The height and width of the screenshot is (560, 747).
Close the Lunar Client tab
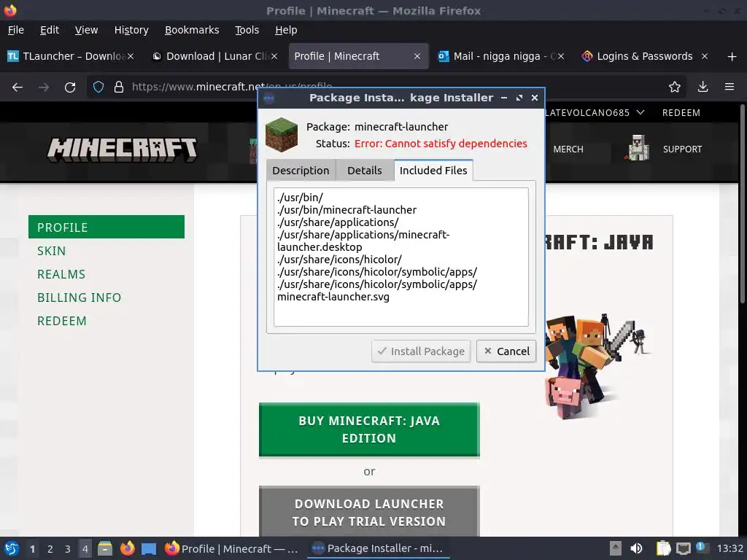tap(274, 56)
